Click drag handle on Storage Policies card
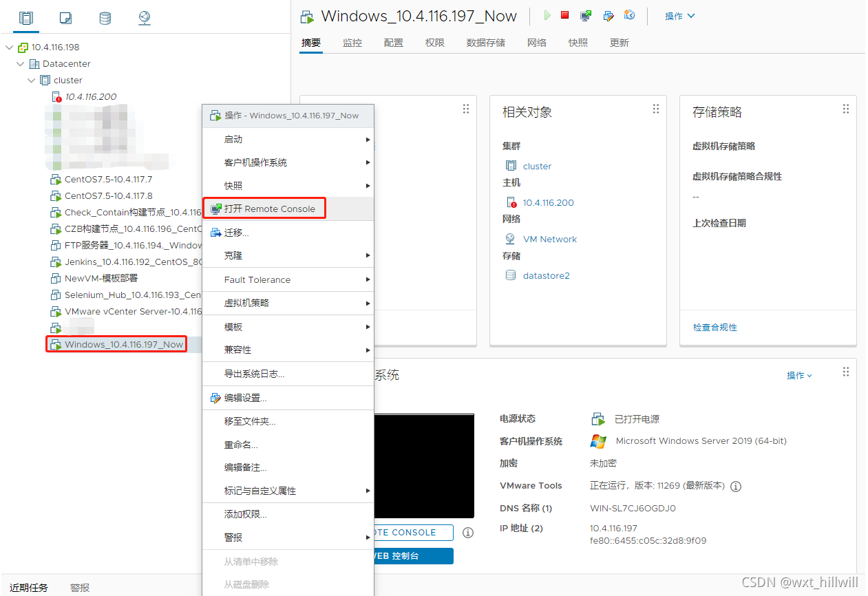 [x=846, y=109]
